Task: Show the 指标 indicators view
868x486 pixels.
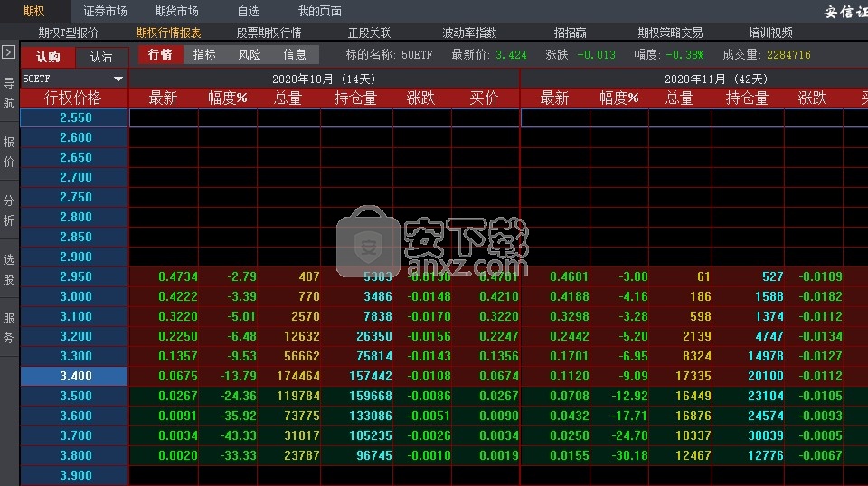Action: coord(204,54)
